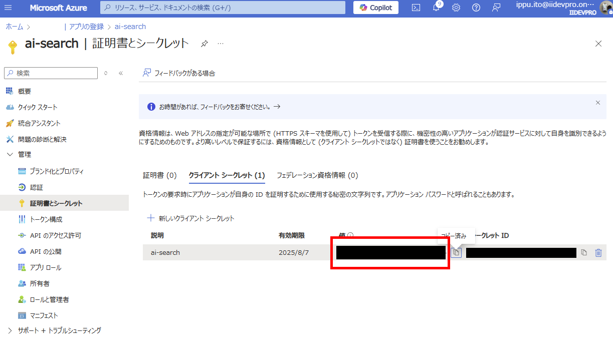The width and height of the screenshot is (613, 364).
Task: Expand サポート + トラブルシューティング section
Action: coord(10,330)
